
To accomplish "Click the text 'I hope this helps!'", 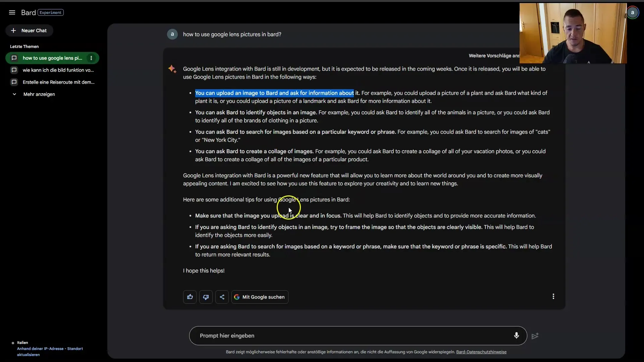I will click(x=204, y=271).
